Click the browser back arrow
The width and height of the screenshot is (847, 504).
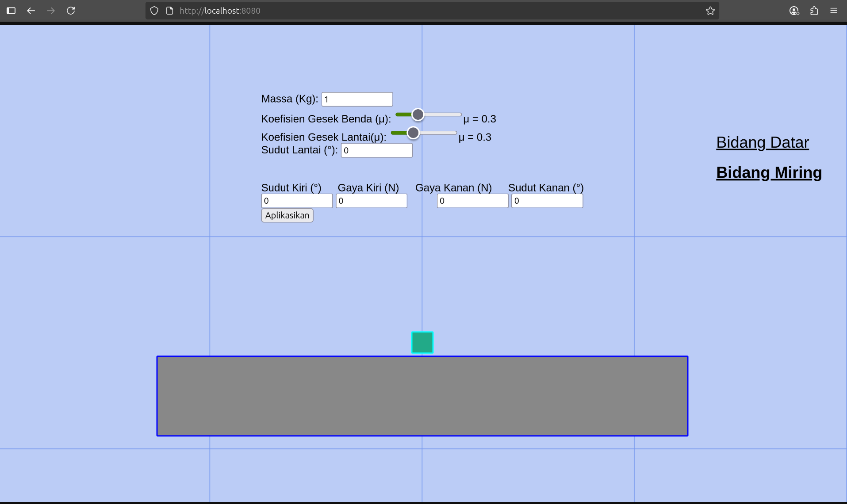(31, 11)
